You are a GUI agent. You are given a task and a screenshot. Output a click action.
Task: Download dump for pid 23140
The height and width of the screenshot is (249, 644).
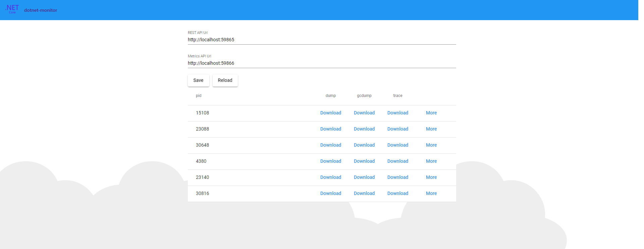pos(331,178)
